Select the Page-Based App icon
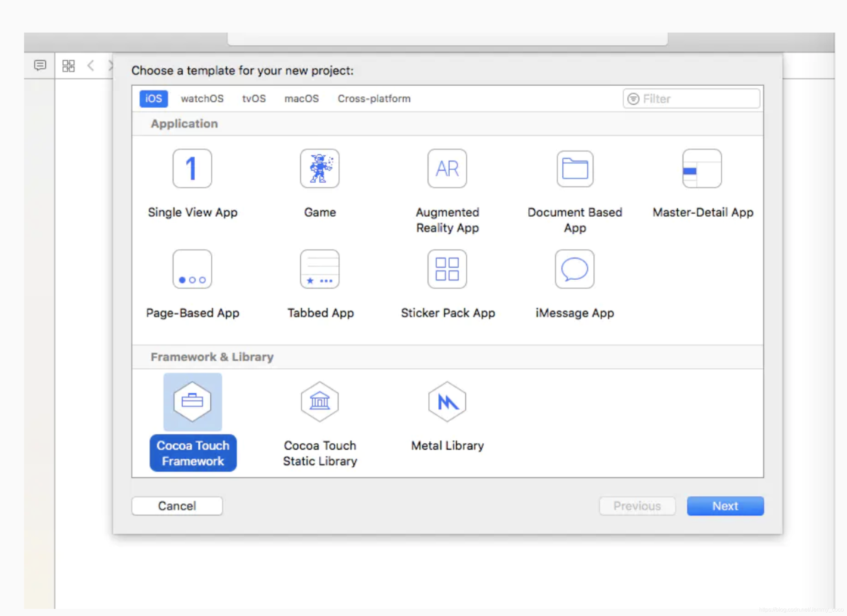The width and height of the screenshot is (847, 616). (x=192, y=269)
